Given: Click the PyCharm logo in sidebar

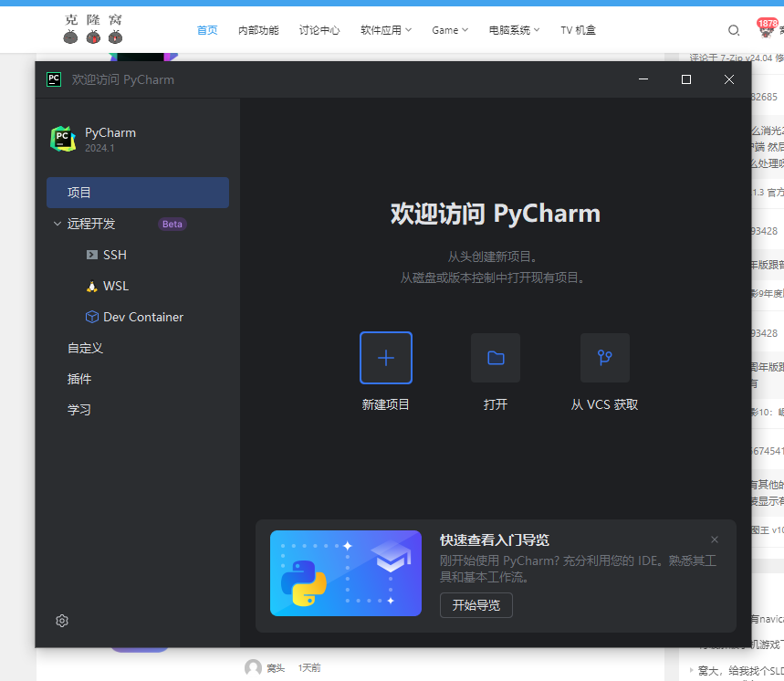Looking at the screenshot, I should pos(63,139).
